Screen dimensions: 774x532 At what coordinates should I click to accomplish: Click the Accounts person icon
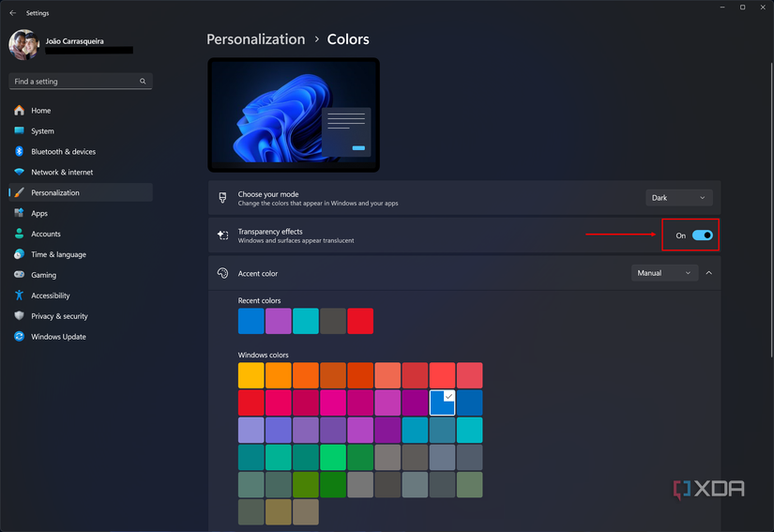click(x=20, y=234)
